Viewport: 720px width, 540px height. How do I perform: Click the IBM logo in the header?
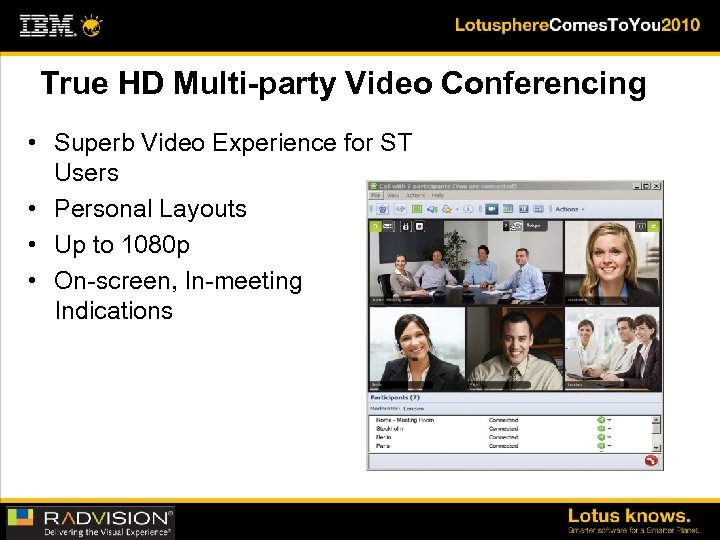tap(47, 26)
